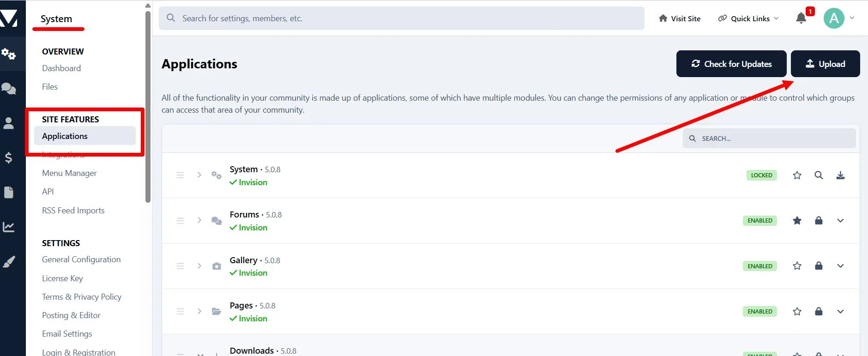Open Posting & Editor settings

click(71, 315)
